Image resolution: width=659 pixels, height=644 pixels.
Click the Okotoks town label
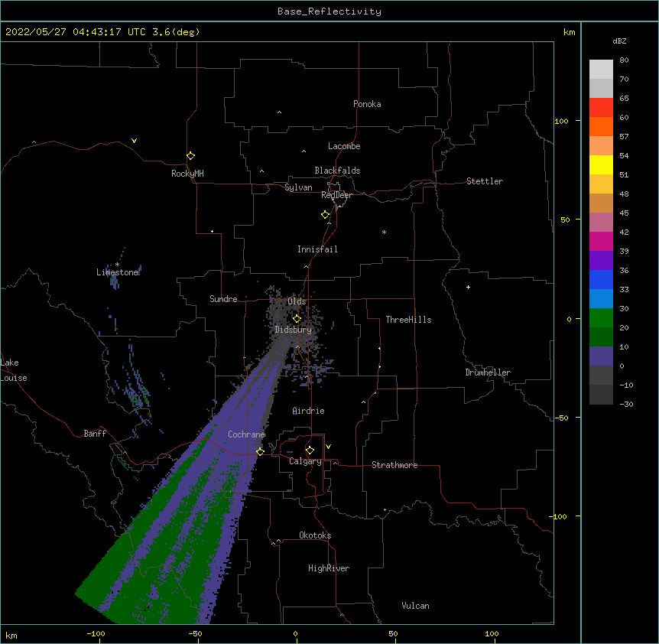[x=315, y=535]
